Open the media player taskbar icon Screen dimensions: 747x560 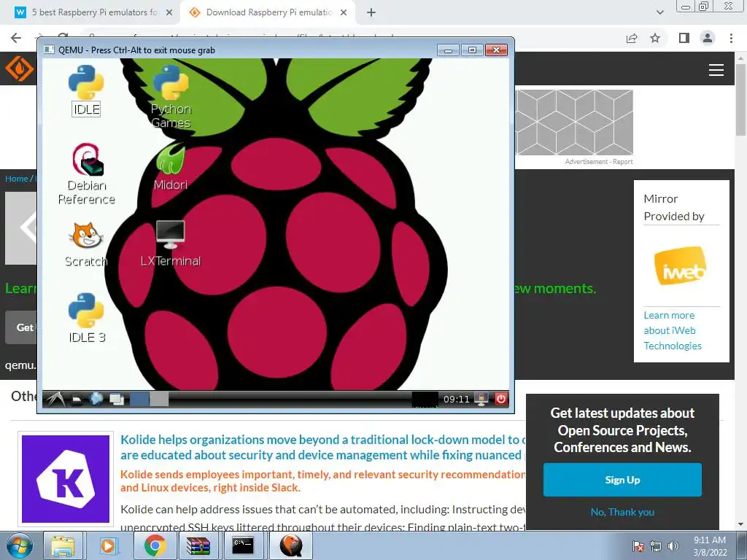(x=108, y=546)
